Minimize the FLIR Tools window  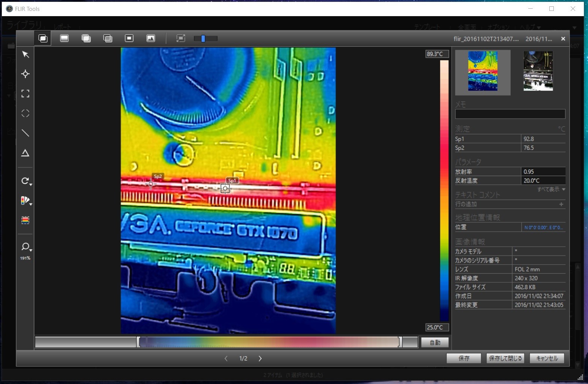pyautogui.click(x=531, y=9)
